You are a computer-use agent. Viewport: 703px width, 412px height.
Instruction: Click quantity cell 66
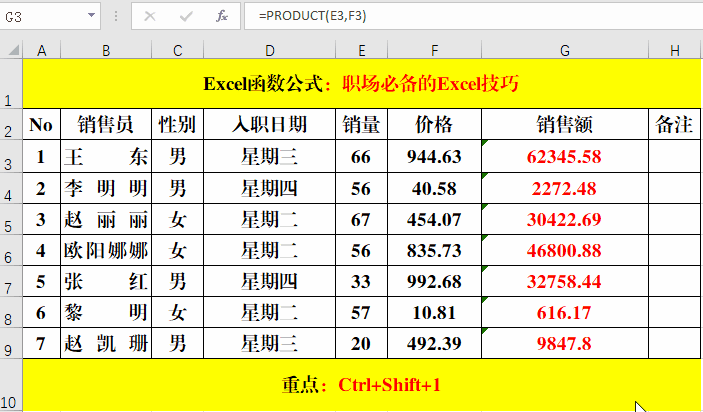(361, 156)
